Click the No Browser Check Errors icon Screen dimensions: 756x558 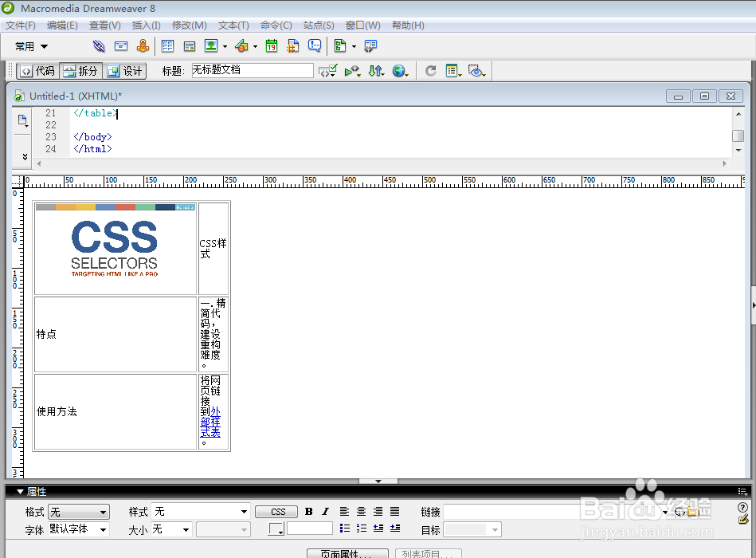[x=328, y=72]
